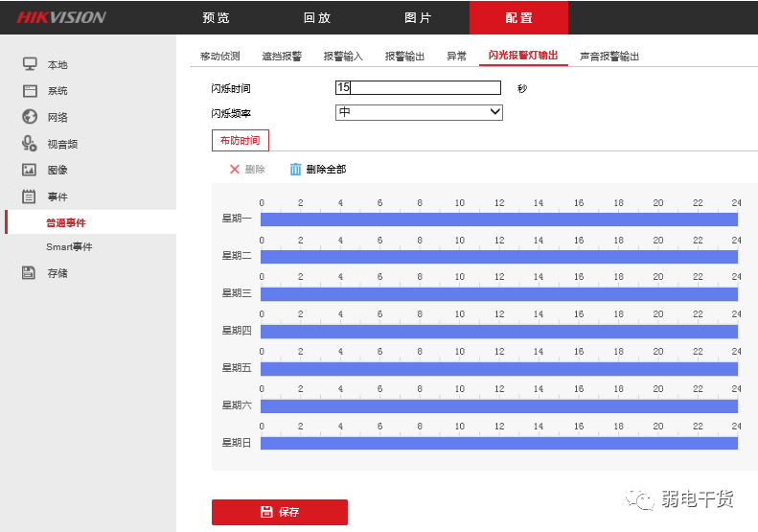Switch to 报警输出 sub-tab

pos(404,57)
